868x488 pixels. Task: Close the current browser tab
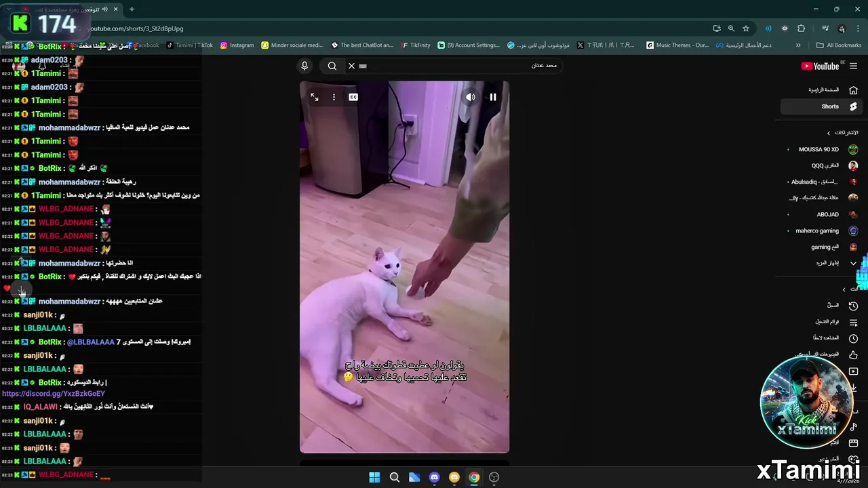point(115,9)
